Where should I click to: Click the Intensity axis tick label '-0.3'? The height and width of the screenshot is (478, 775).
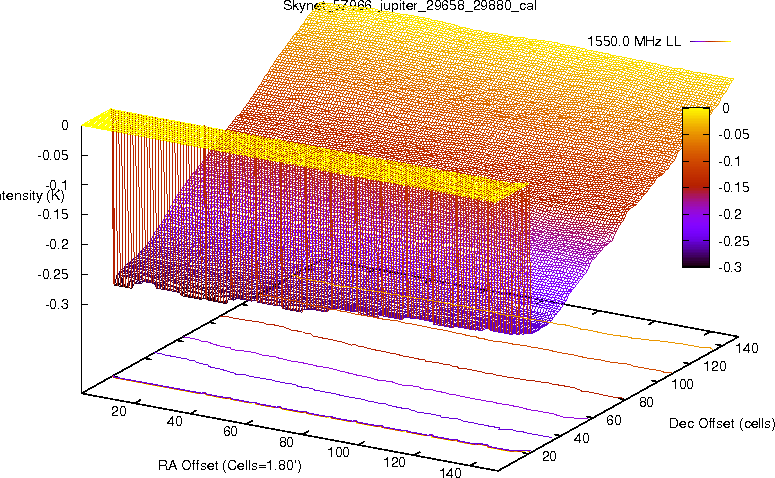tap(57, 304)
